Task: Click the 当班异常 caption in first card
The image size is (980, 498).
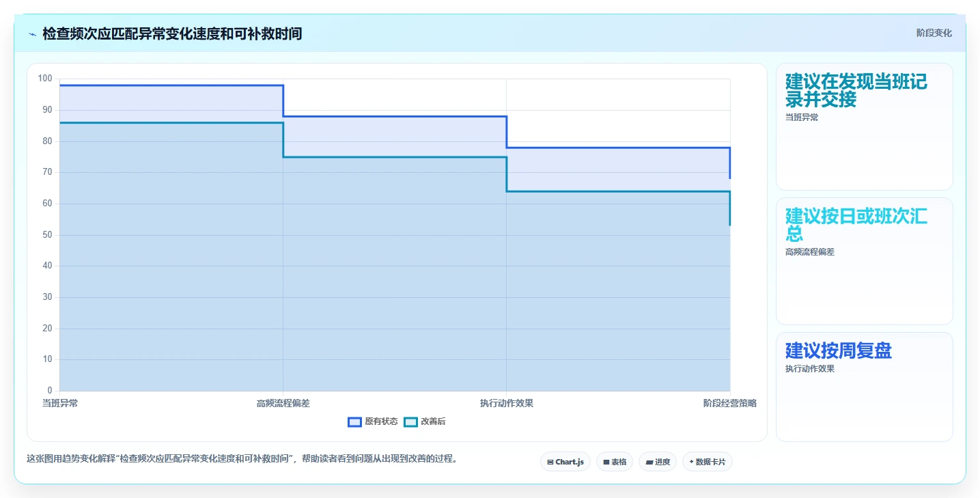Action: 802,117
